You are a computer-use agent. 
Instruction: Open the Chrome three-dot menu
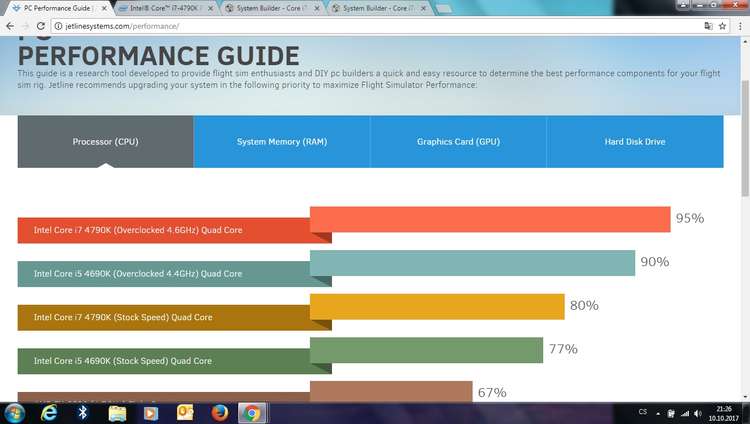[x=740, y=26]
